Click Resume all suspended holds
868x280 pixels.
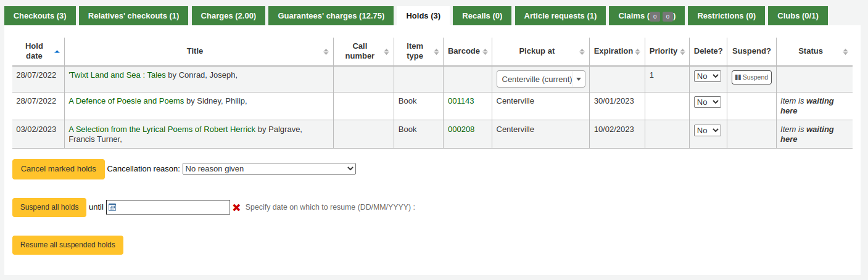click(x=68, y=245)
